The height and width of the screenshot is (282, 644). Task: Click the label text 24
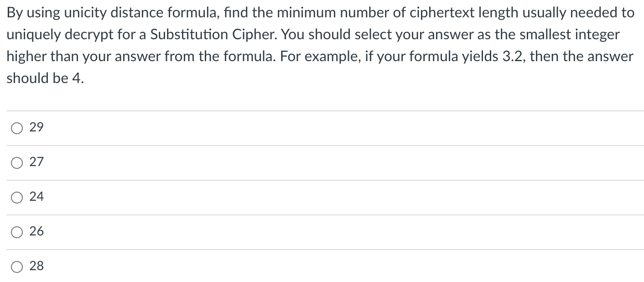point(36,197)
